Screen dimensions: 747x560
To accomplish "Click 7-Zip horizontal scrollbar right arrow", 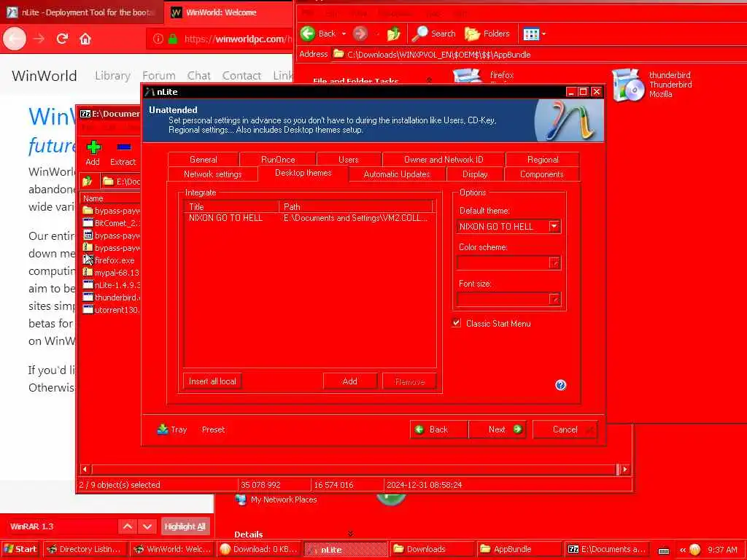I will (x=625, y=469).
